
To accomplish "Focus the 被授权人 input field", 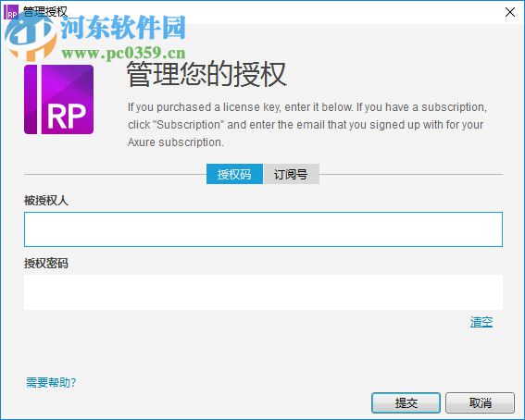I will [263, 229].
